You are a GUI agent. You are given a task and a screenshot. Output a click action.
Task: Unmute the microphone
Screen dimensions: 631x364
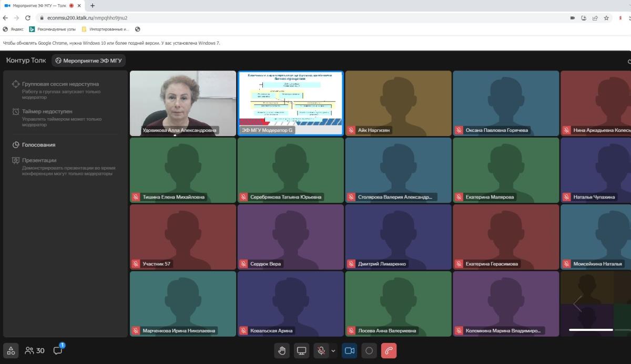coord(321,351)
